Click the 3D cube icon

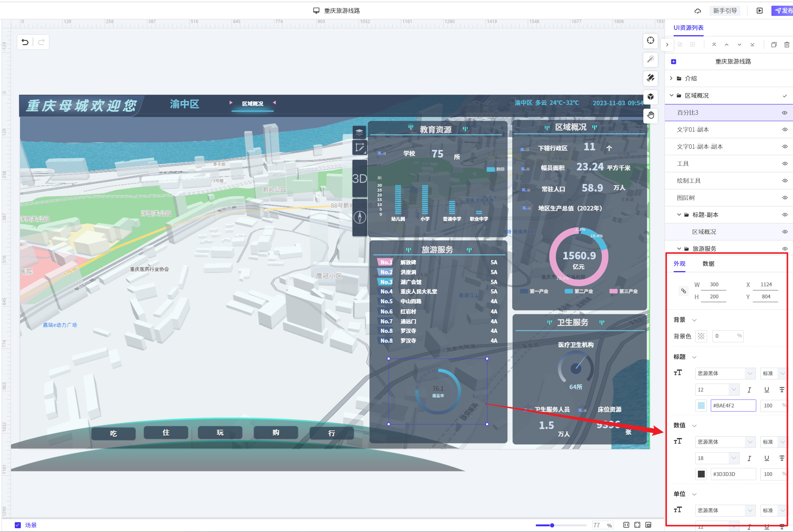click(x=651, y=97)
